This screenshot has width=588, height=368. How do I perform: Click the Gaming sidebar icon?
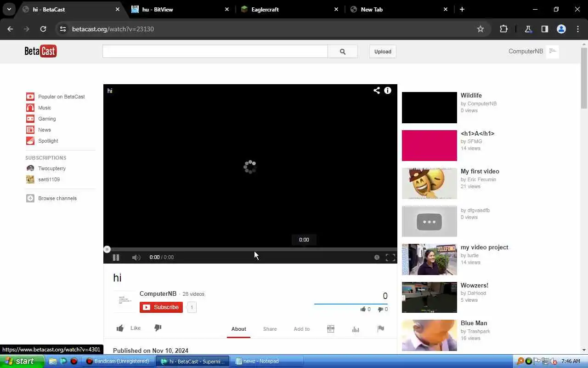[x=30, y=119]
